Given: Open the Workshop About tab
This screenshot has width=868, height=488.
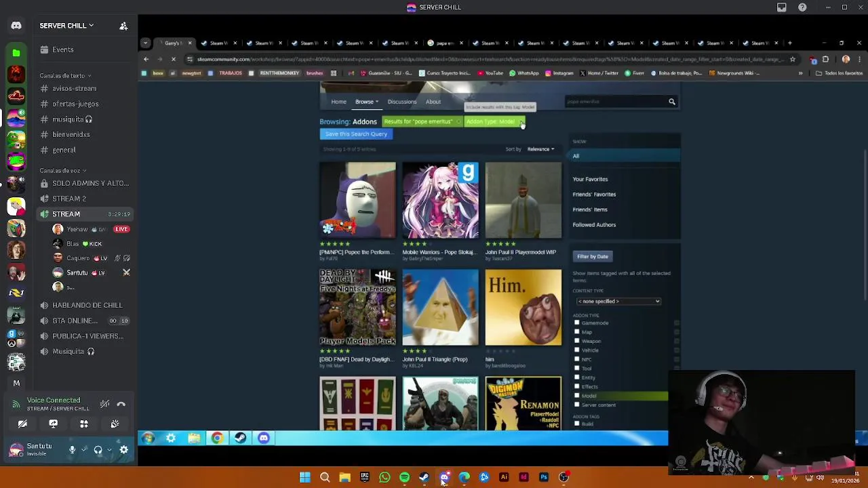Looking at the screenshot, I should (x=433, y=102).
